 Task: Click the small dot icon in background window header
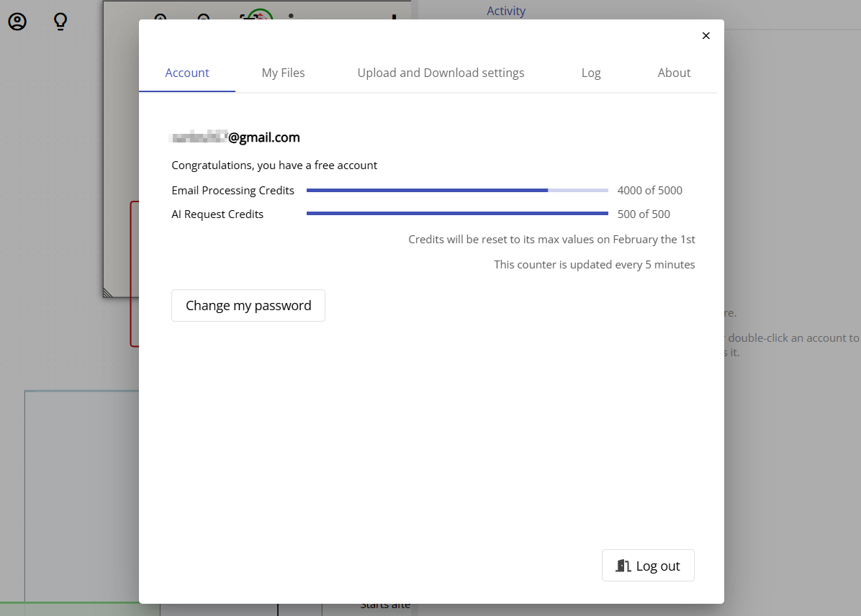(x=292, y=16)
